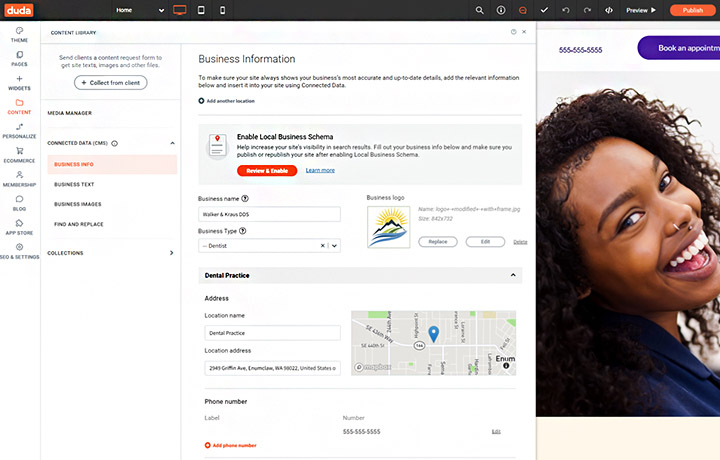Select Find and Replace menu item
Screen dimensions: 720x460
79,224
